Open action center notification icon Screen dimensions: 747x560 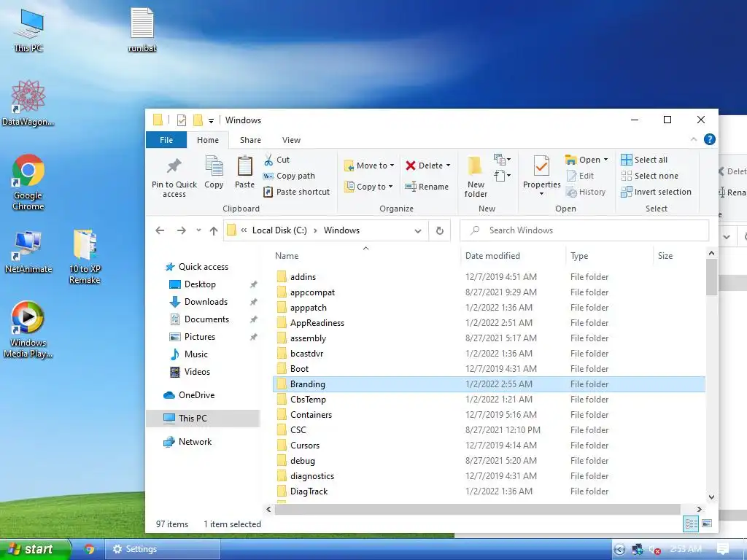click(x=723, y=549)
